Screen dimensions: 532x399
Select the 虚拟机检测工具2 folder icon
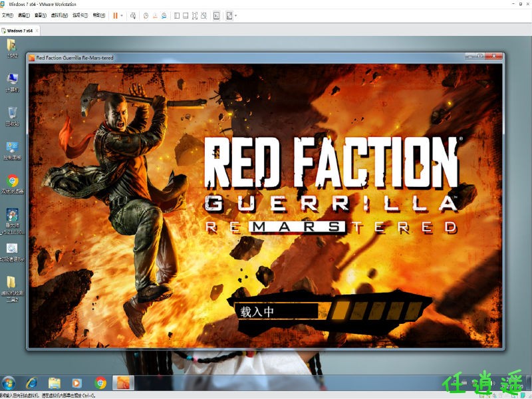[x=12, y=289]
